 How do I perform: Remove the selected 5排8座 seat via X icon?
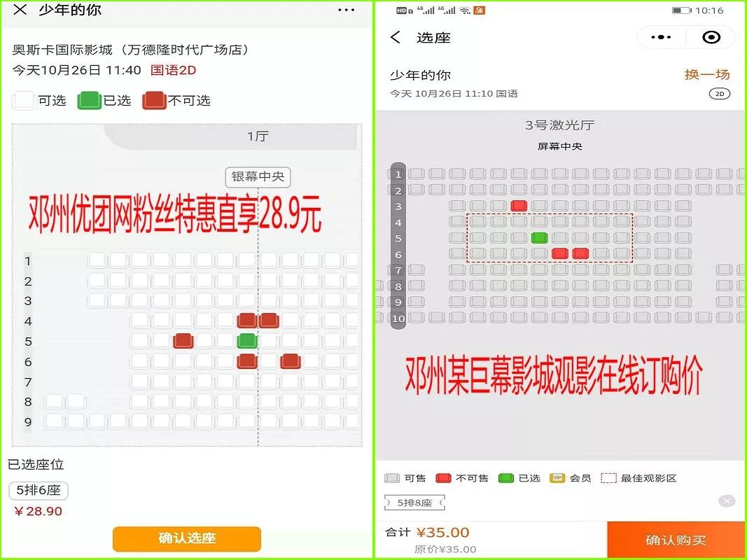[x=727, y=501]
